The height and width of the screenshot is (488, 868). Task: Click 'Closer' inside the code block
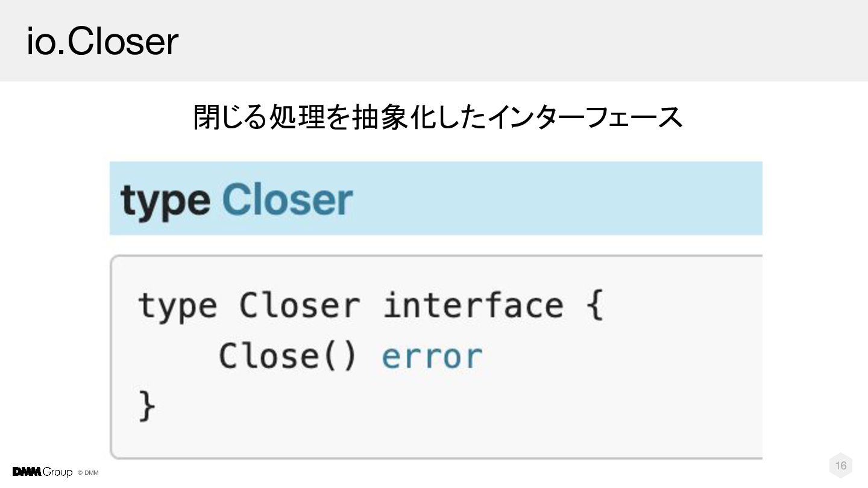pyautogui.click(x=300, y=305)
